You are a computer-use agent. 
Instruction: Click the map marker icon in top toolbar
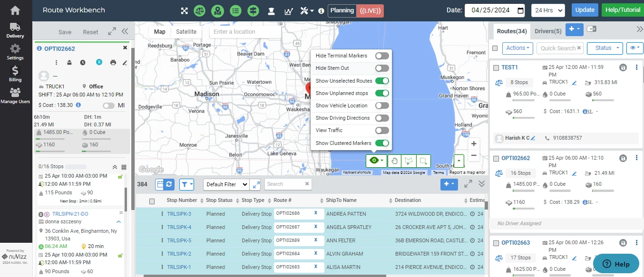point(217,10)
